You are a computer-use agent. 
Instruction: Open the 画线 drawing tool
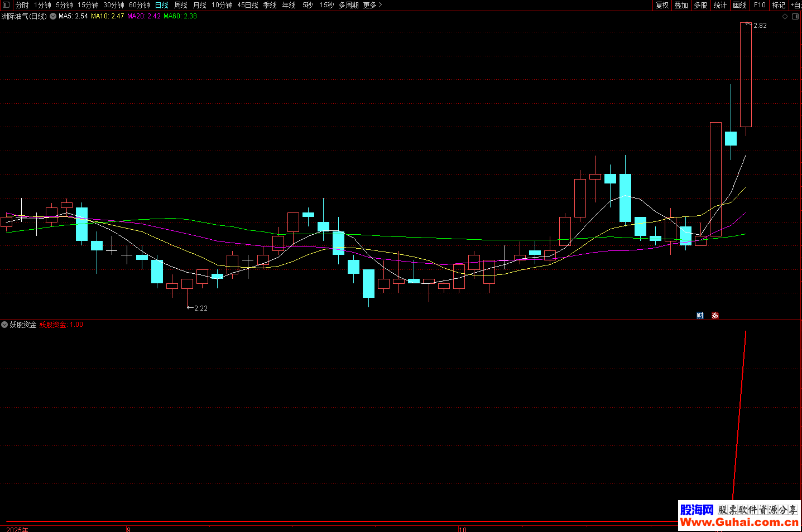[739, 5]
